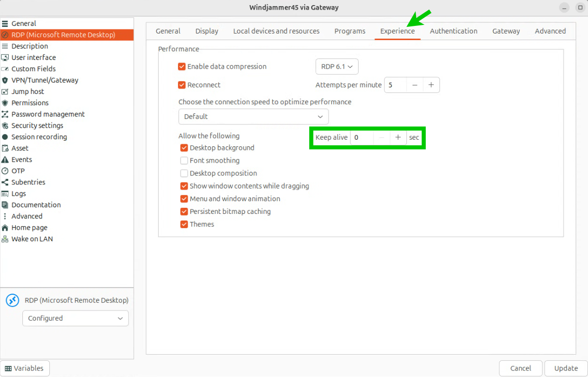The height and width of the screenshot is (377, 588).
Task: Click the Events warning triangle icon
Action: [x=5, y=160]
